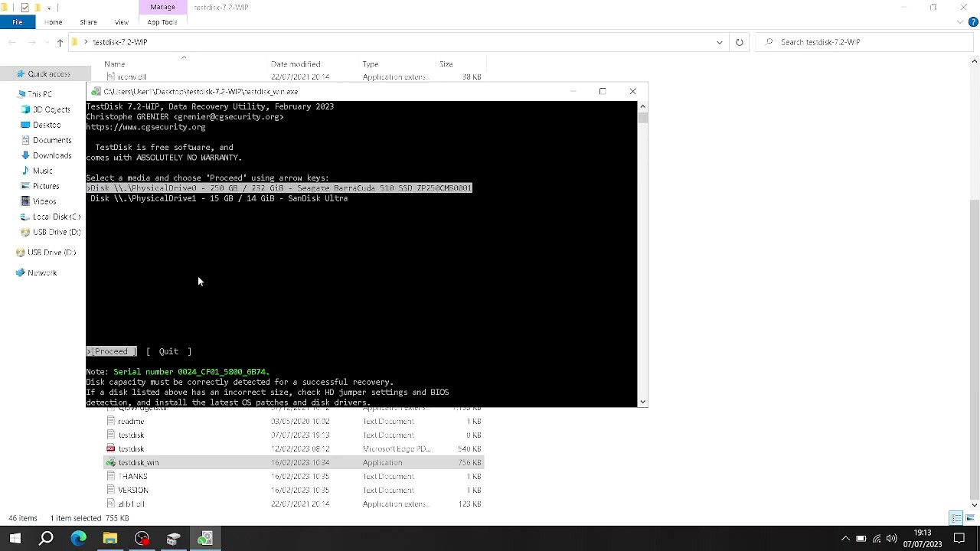Click the PhysicalDrive1 SanDisk Ultra line
The image size is (980, 551).
click(219, 199)
